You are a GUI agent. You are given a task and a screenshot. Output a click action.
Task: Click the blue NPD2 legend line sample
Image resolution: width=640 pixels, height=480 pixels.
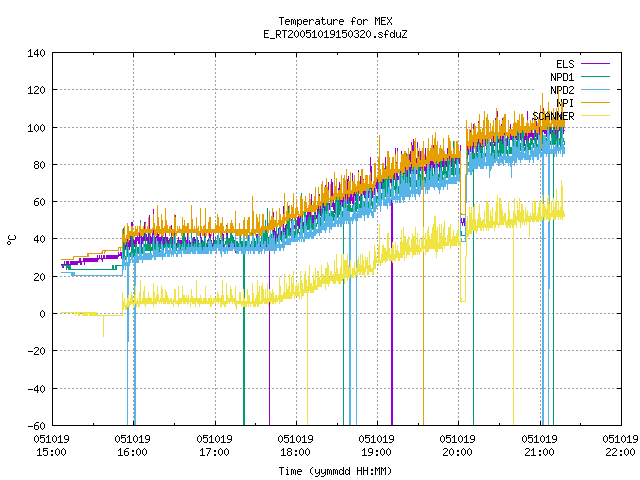coord(596,90)
